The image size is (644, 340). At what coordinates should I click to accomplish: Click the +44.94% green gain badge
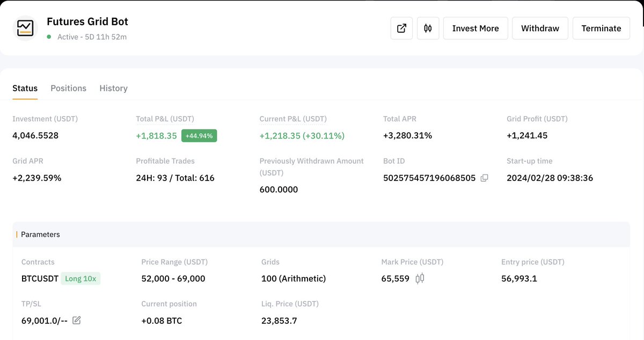pos(199,135)
